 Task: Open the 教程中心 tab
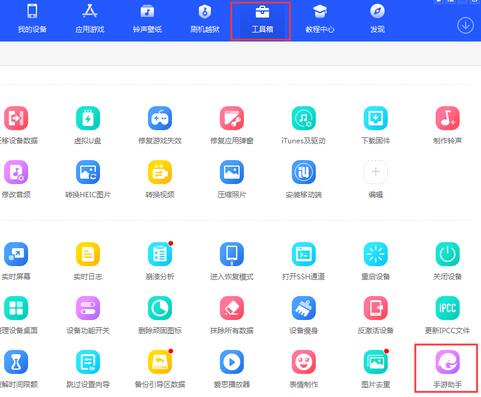pyautogui.click(x=320, y=19)
